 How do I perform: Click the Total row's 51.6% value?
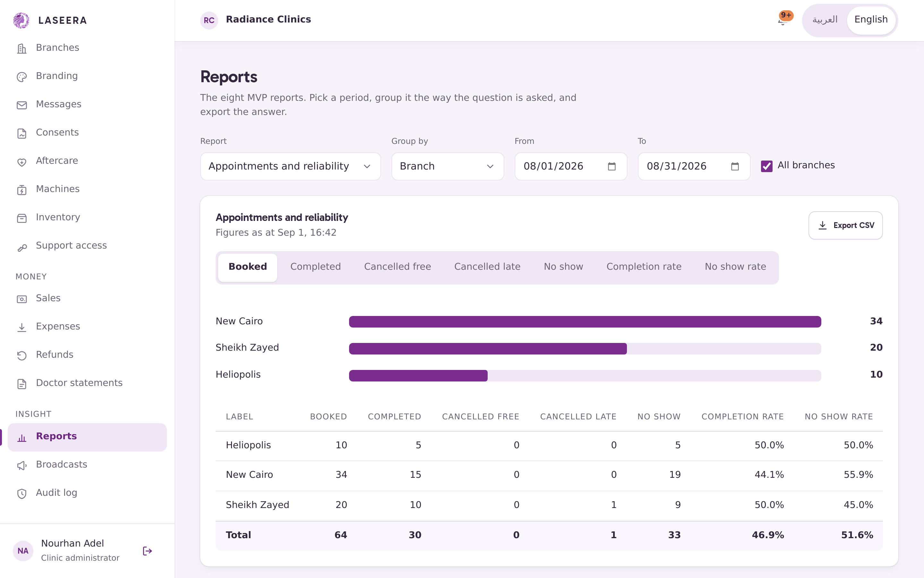click(857, 535)
